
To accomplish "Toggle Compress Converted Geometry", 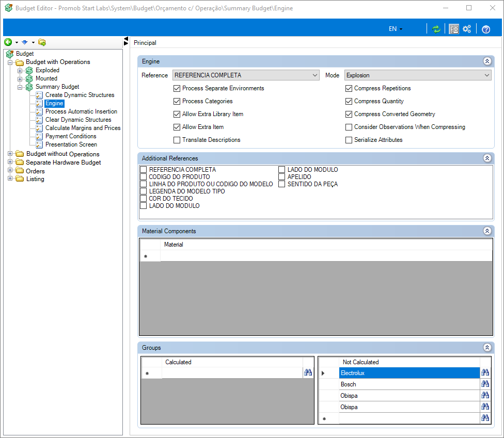I will click(x=349, y=114).
